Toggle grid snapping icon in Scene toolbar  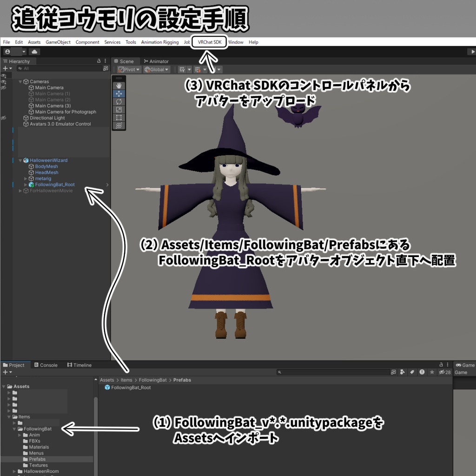click(182, 70)
